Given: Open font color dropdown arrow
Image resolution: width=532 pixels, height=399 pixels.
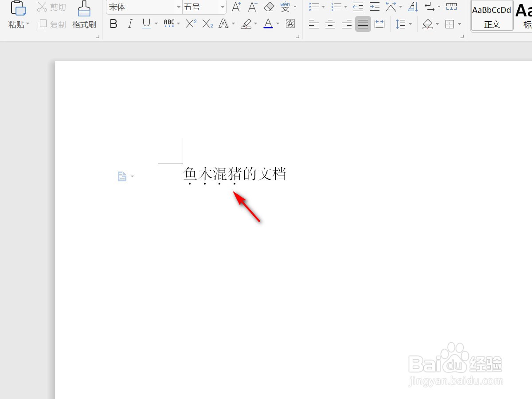Looking at the screenshot, I should click(278, 24).
